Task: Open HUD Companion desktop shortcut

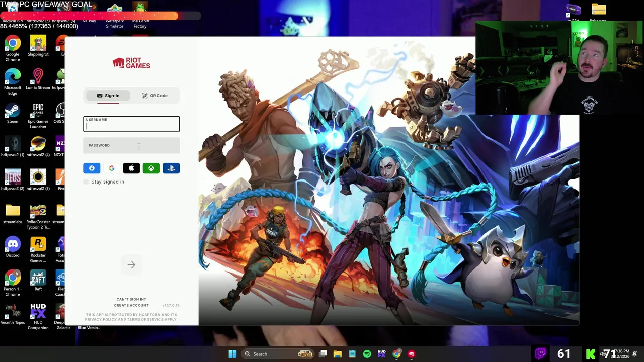Action: [38, 317]
